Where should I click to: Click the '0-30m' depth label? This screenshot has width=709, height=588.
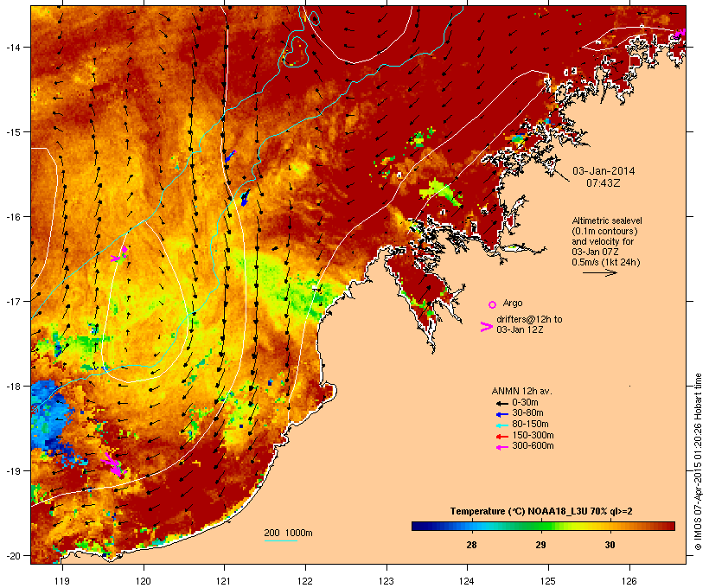[x=525, y=403]
